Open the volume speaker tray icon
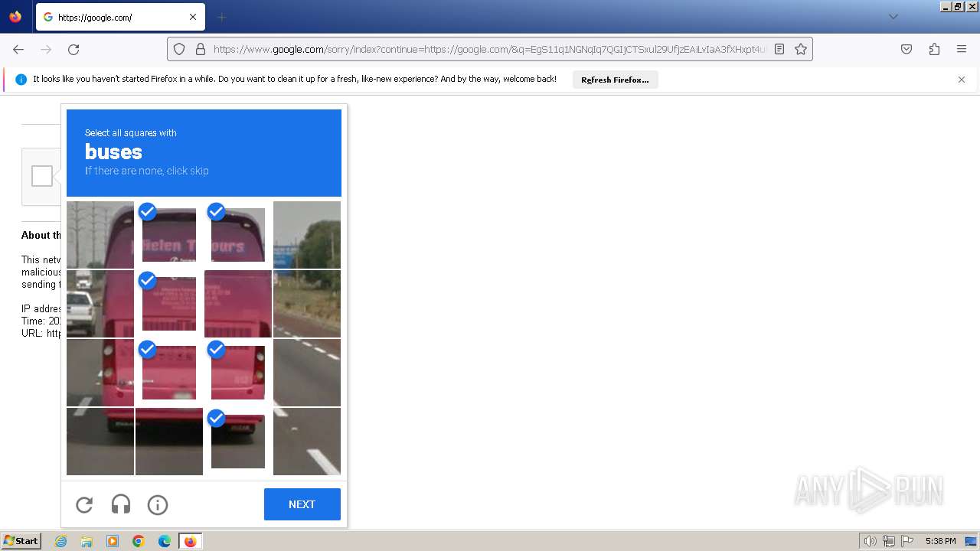Screen dimensions: 980x551 click(871, 541)
